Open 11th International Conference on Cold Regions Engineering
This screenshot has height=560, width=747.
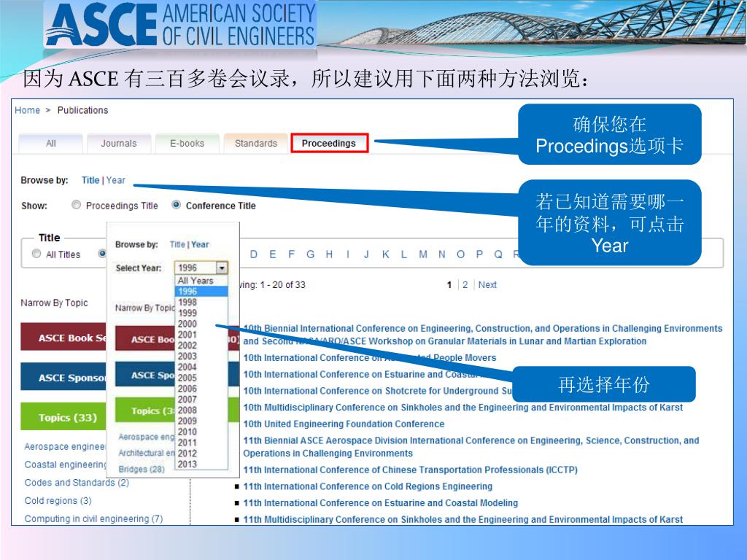tap(368, 486)
